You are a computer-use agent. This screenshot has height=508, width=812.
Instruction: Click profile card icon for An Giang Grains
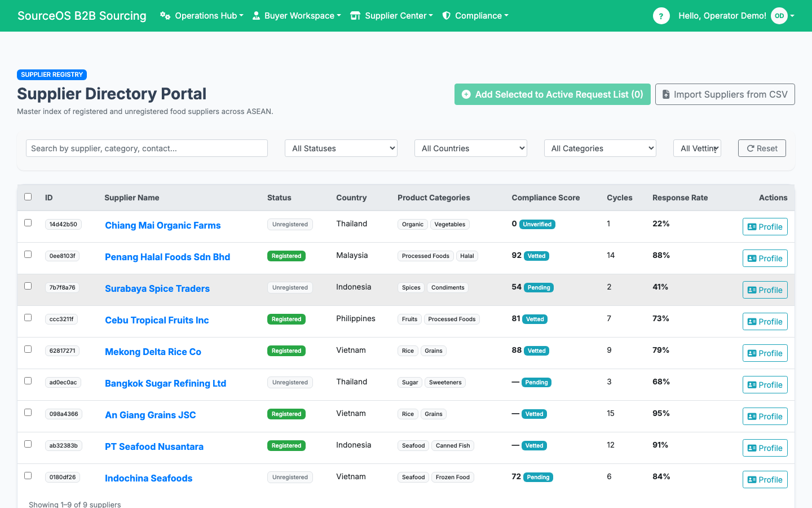click(x=752, y=417)
